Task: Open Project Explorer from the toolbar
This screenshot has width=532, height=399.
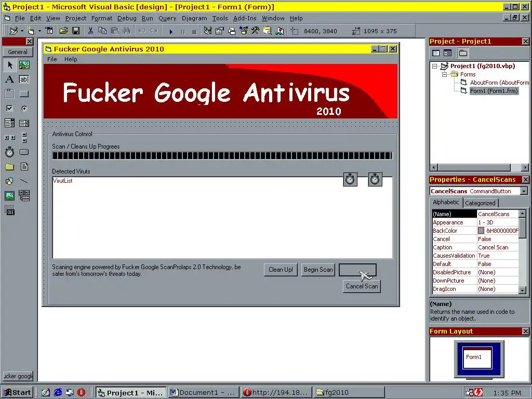Action: pos(208,31)
